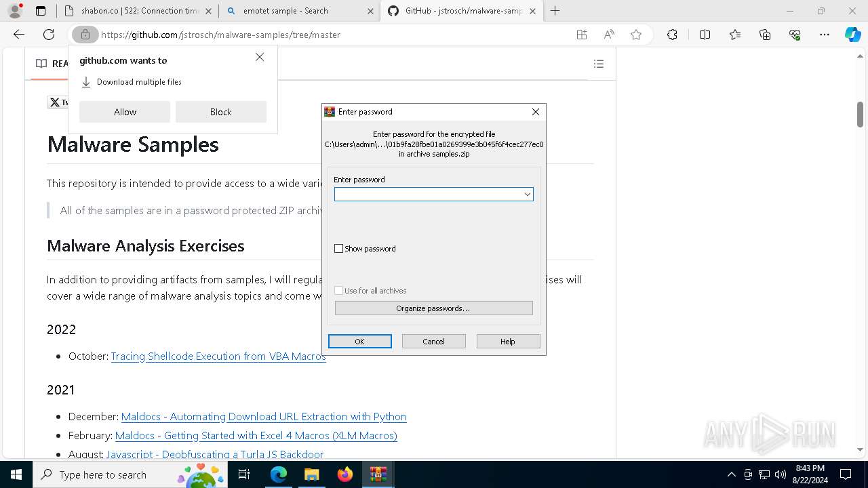This screenshot has height=488, width=868.
Task: Open the README outline list icon
Action: [x=599, y=64]
